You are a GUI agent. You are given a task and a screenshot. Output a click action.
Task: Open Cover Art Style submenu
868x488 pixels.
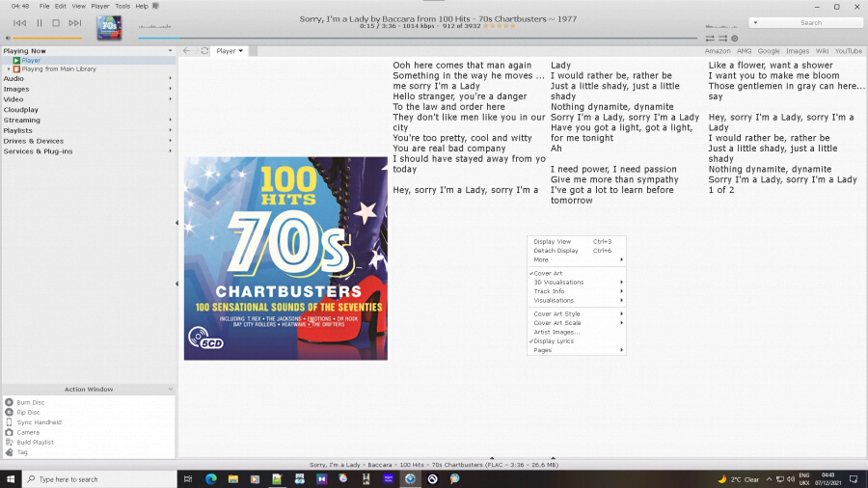point(577,313)
